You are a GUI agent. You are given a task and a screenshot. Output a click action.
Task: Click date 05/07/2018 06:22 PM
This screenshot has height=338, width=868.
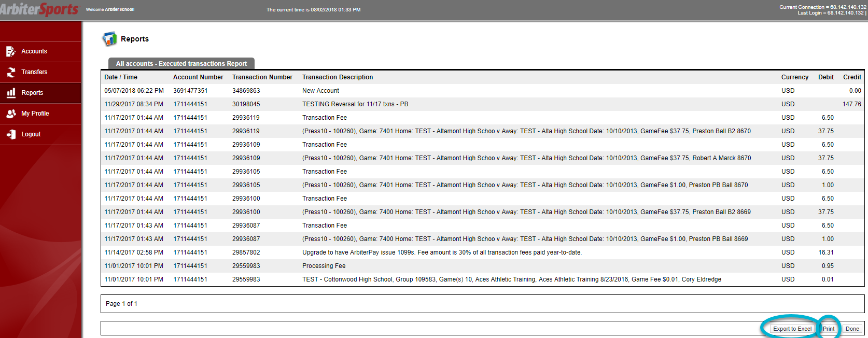point(134,91)
